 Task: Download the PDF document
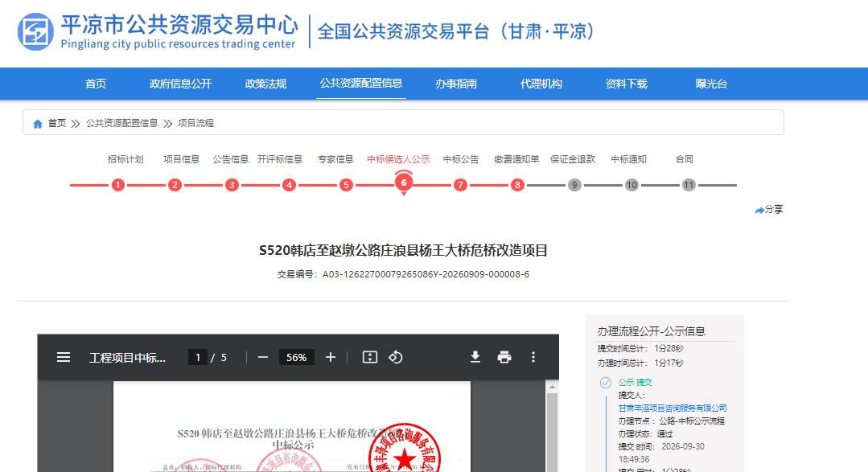[x=475, y=358]
